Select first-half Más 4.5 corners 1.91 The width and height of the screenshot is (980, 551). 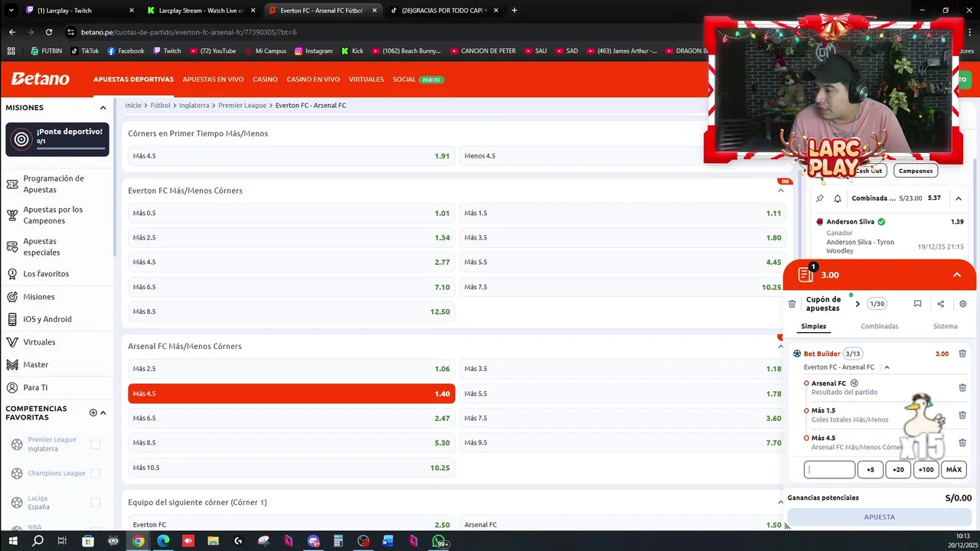click(x=291, y=155)
